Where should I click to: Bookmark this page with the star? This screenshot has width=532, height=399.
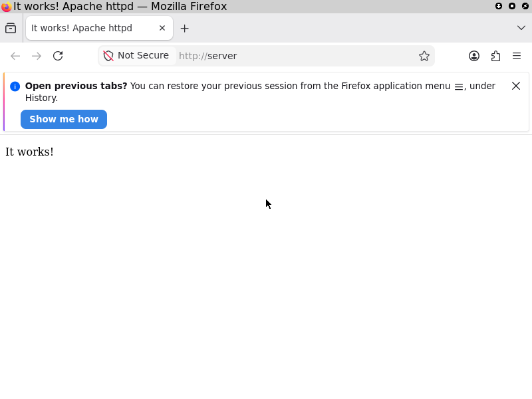[x=424, y=56]
